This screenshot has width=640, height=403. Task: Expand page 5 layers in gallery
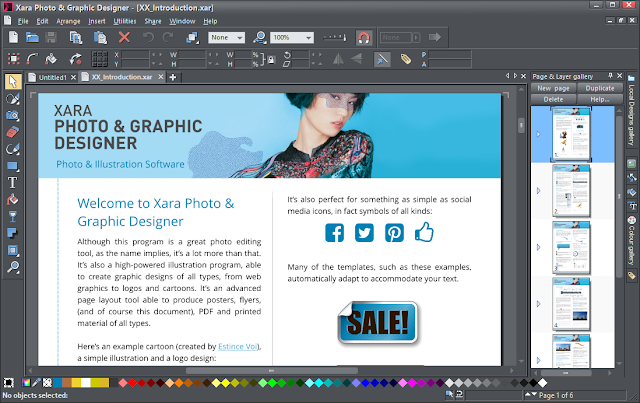point(538,360)
